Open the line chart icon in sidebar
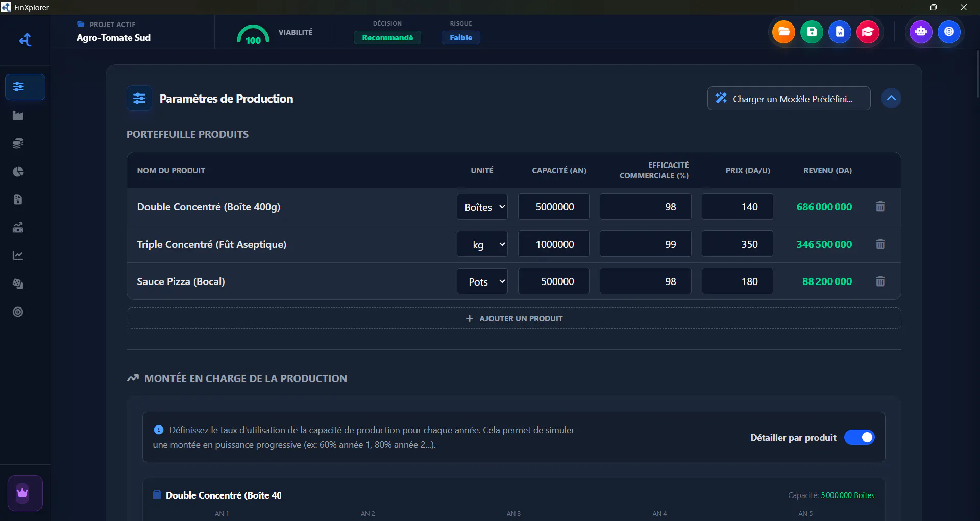Viewport: 980px width, 521px height. 18,256
